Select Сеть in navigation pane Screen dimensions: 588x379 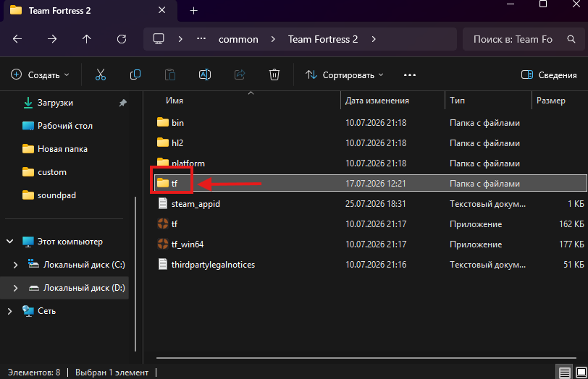tap(38, 311)
